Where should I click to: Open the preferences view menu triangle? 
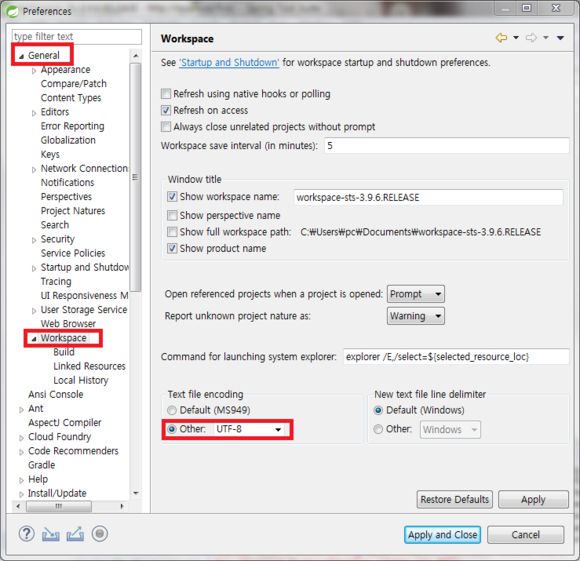click(x=560, y=38)
